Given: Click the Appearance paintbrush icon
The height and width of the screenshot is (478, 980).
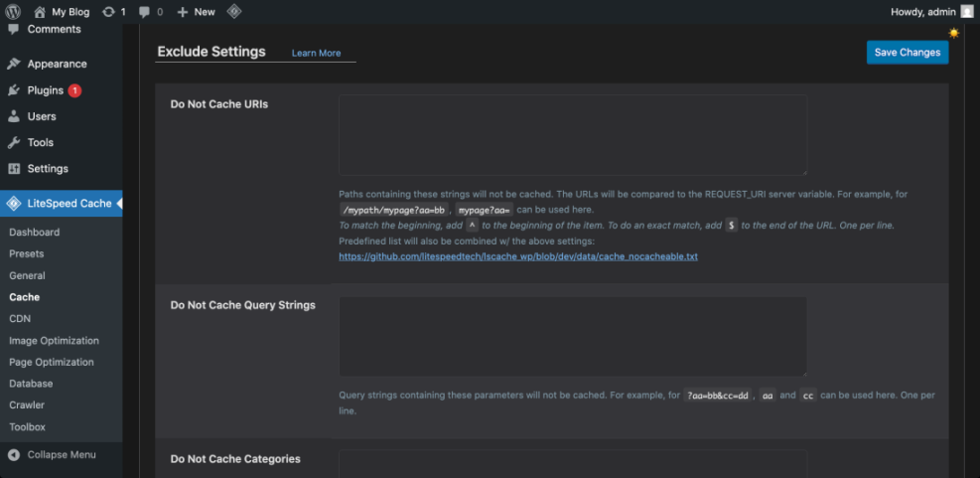Looking at the screenshot, I should 14,64.
